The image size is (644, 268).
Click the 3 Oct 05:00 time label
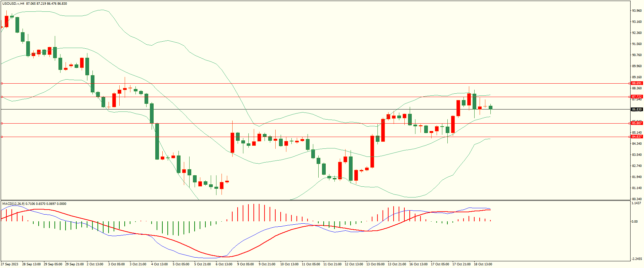[x=117, y=264]
